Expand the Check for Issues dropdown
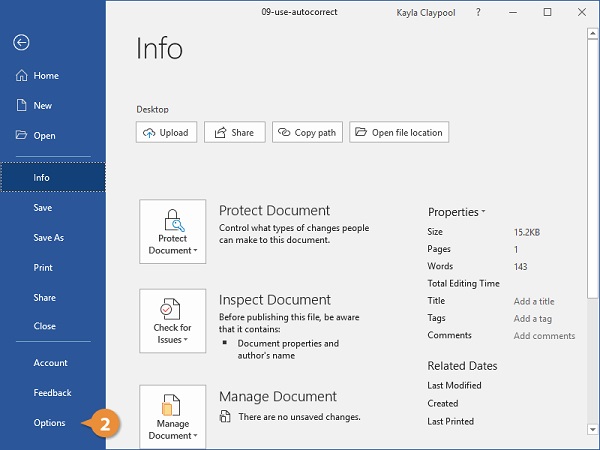The width and height of the screenshot is (600, 450). tap(173, 321)
